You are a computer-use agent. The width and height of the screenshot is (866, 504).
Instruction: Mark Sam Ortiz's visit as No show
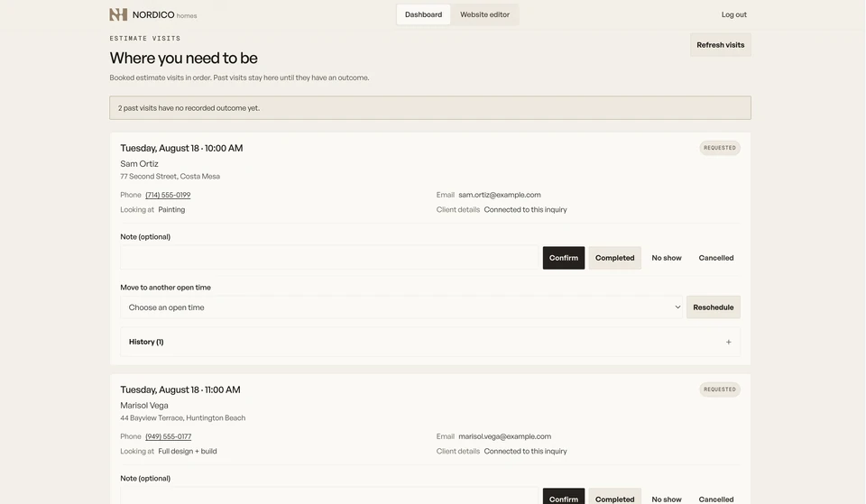click(x=666, y=258)
